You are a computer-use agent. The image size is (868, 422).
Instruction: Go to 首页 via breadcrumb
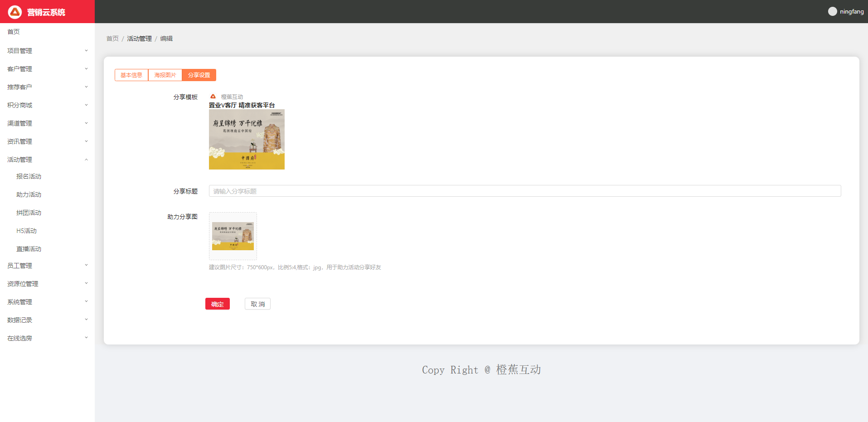tap(112, 39)
